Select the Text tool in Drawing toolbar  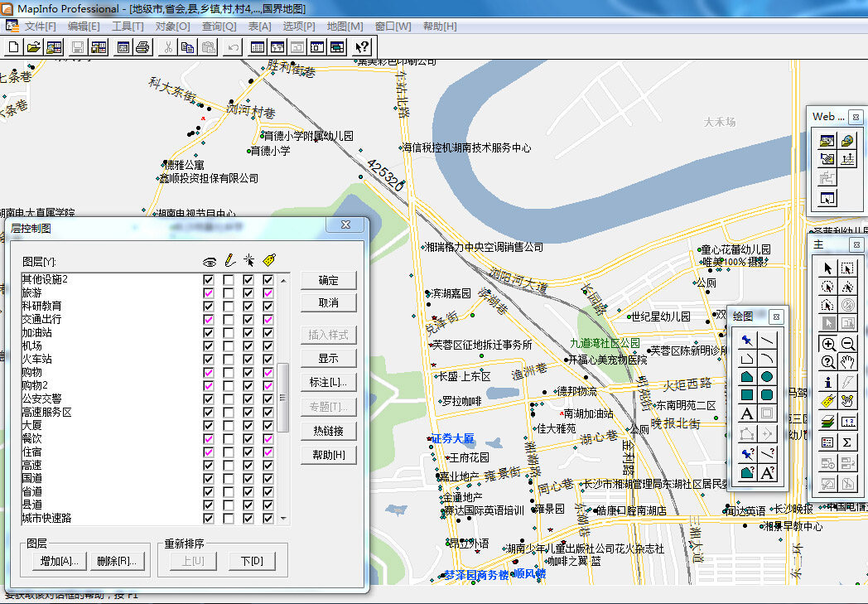(x=746, y=413)
